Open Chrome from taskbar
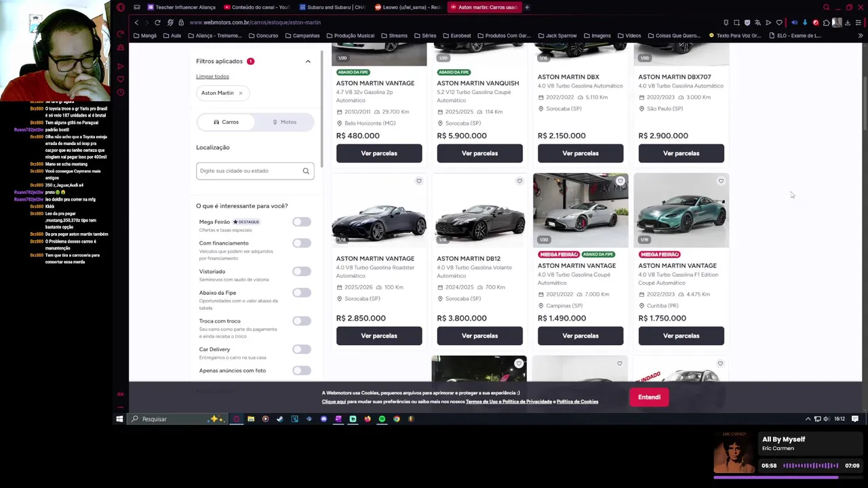This screenshot has width=868, height=488. pos(397,419)
